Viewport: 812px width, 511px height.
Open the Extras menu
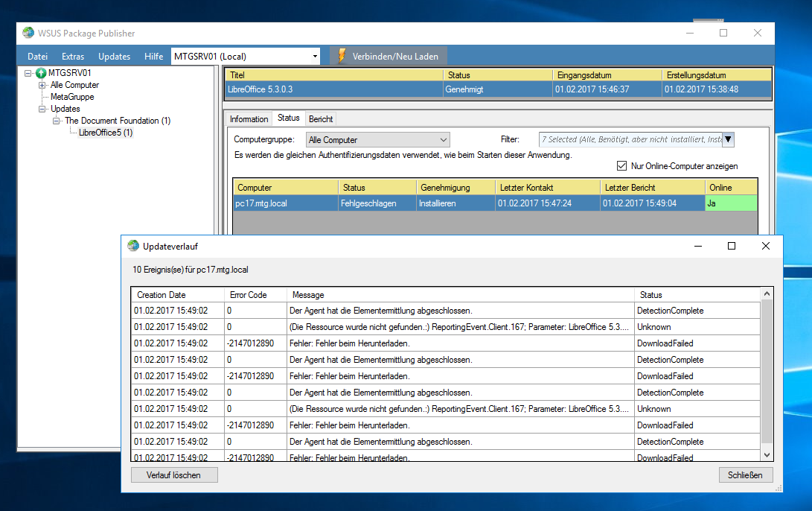[x=73, y=56]
